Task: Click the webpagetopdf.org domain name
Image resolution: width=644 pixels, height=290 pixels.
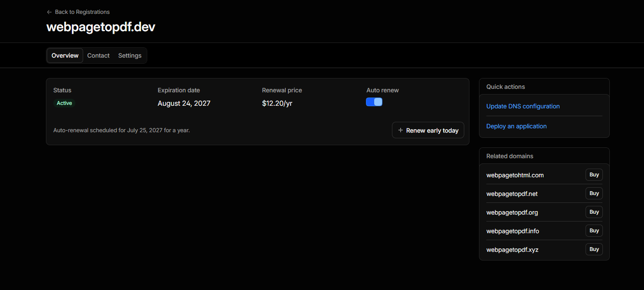Action: click(512, 212)
